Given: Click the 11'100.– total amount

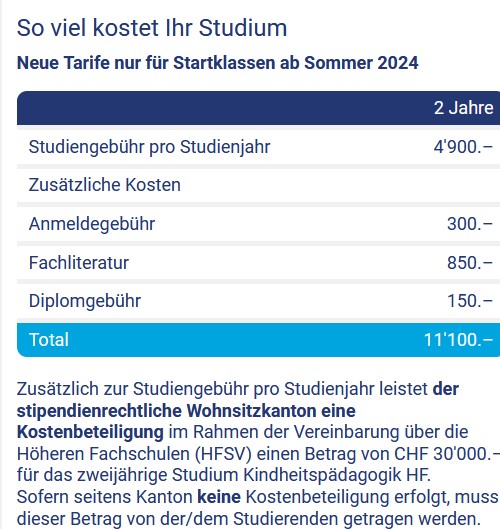Looking at the screenshot, I should [x=459, y=339].
